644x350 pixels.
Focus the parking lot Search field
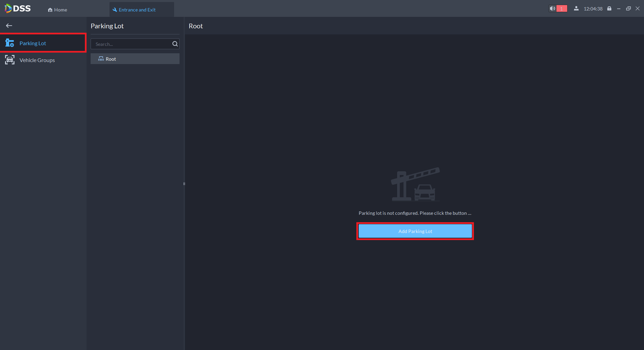point(135,44)
